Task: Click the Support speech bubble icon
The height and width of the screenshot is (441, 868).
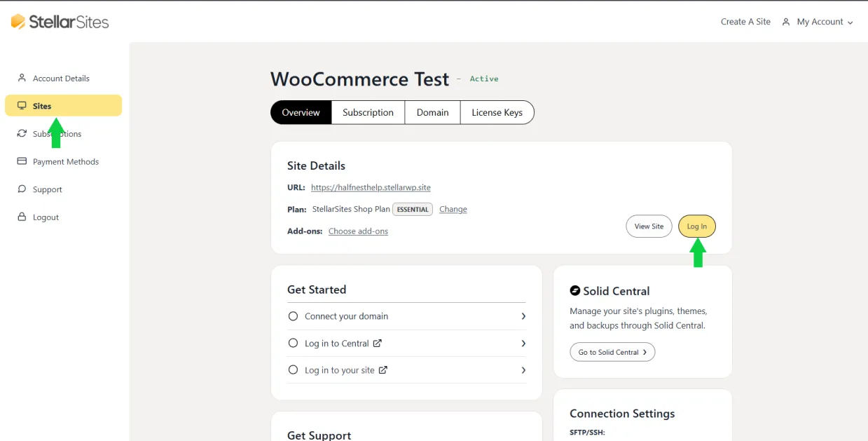Action: [x=21, y=189]
